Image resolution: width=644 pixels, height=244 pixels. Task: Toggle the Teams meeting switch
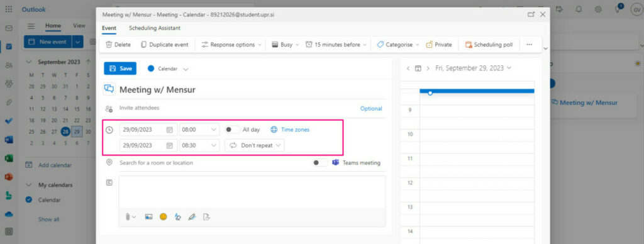(x=320, y=163)
